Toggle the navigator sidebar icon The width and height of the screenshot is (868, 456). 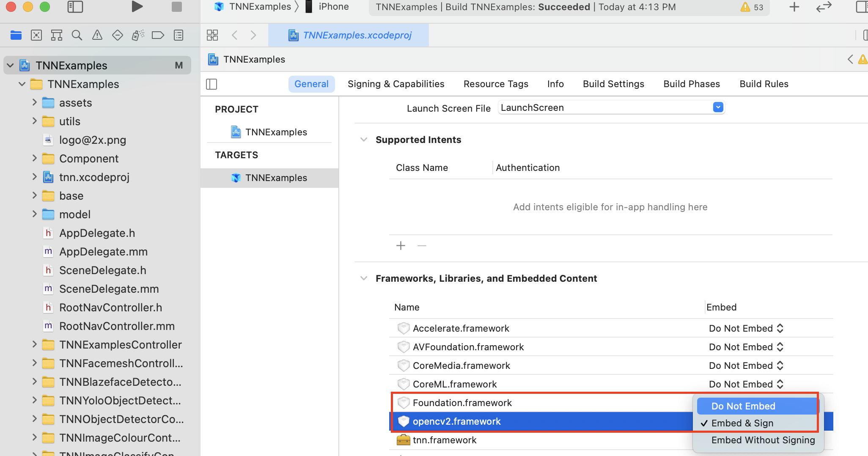pyautogui.click(x=75, y=7)
